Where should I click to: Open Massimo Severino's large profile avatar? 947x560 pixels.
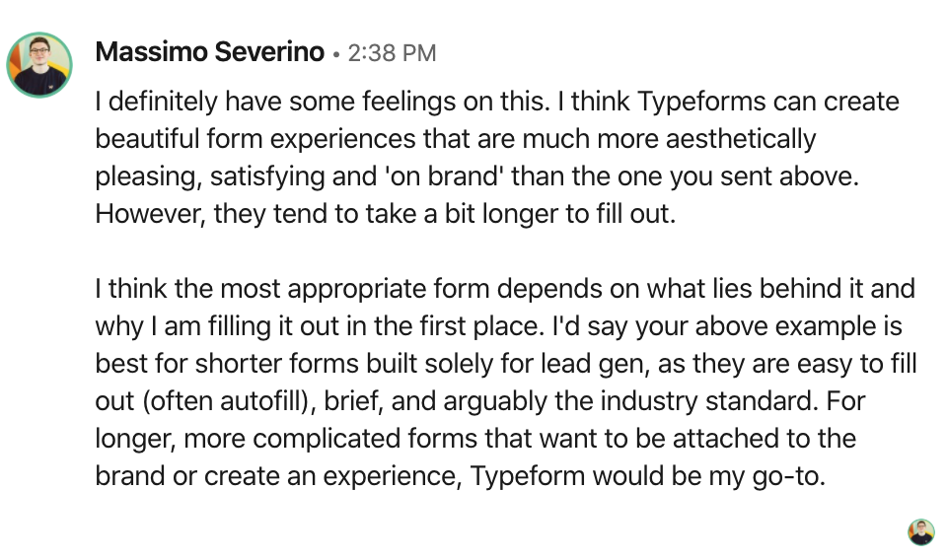39,64
